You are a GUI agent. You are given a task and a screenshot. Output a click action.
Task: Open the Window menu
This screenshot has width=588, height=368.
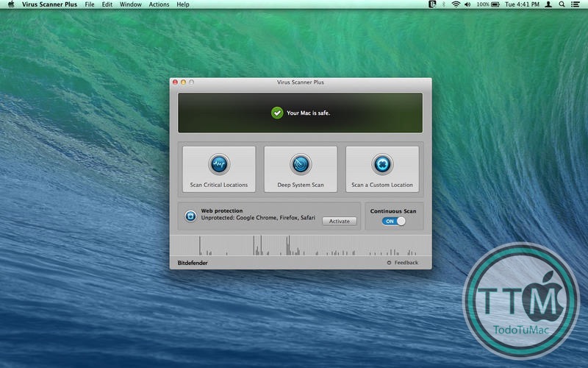click(131, 4)
